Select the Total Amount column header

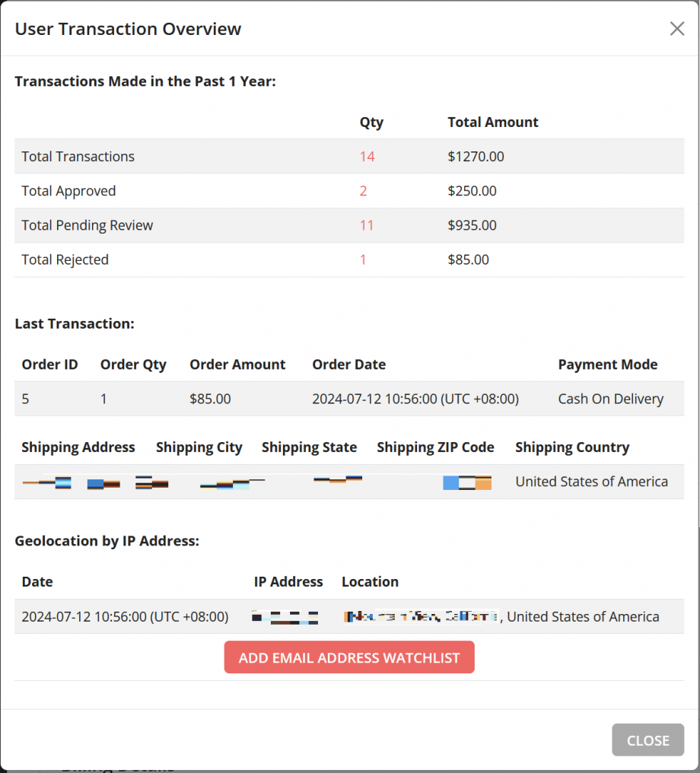492,122
